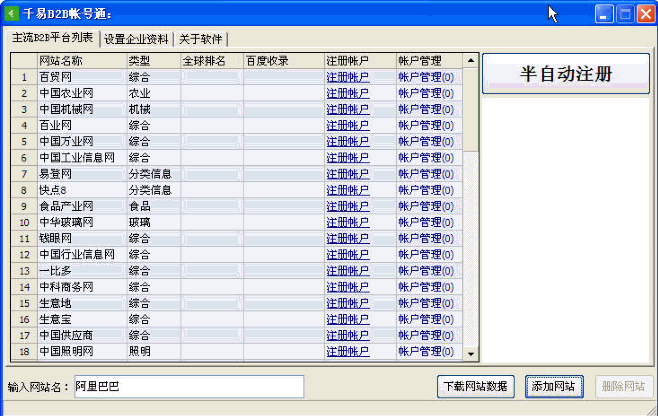Open 帐户管理(0) link for 生意地

point(426,303)
